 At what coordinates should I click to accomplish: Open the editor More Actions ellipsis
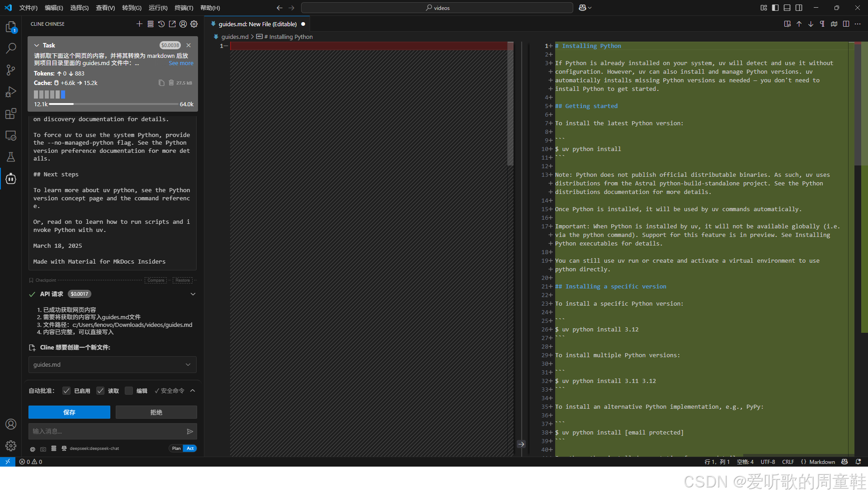pyautogui.click(x=858, y=24)
